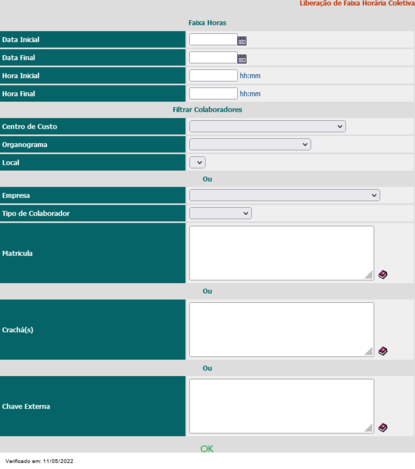Click inside the Chave Externa text area

coord(282,406)
